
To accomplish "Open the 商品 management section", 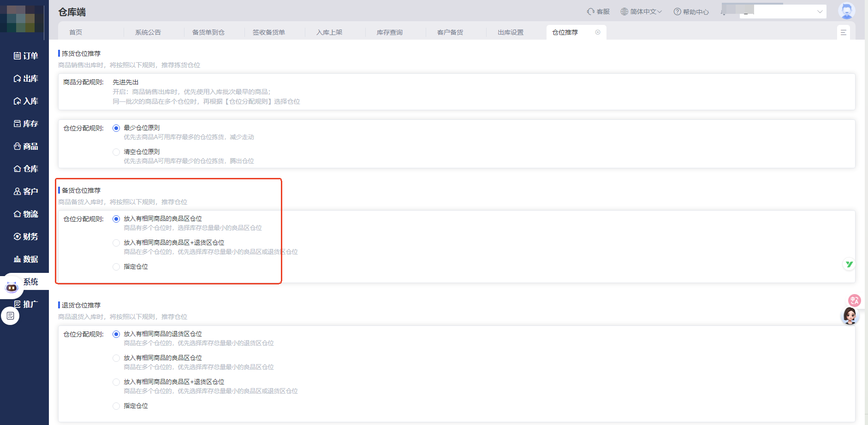I will [x=25, y=146].
